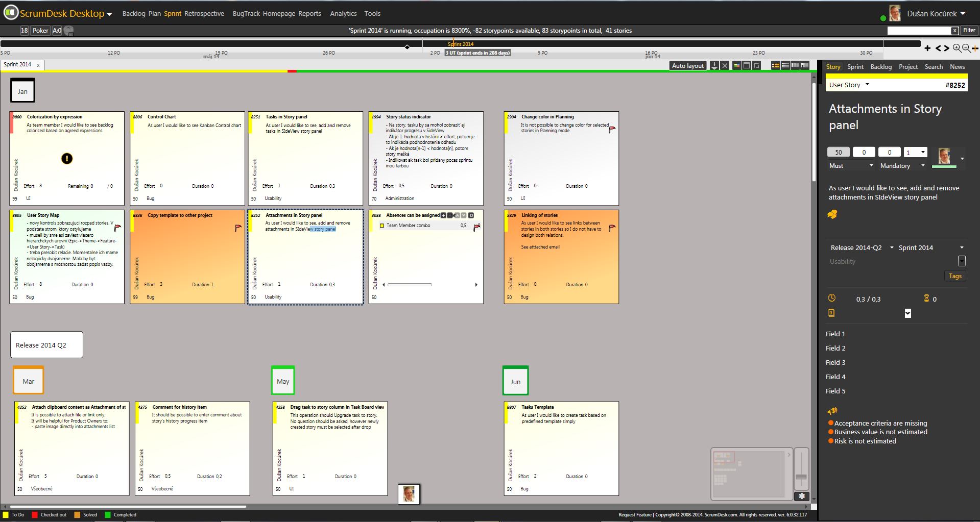Click the X icon next to Auto layout
This screenshot has height=522, width=980.
[725, 65]
